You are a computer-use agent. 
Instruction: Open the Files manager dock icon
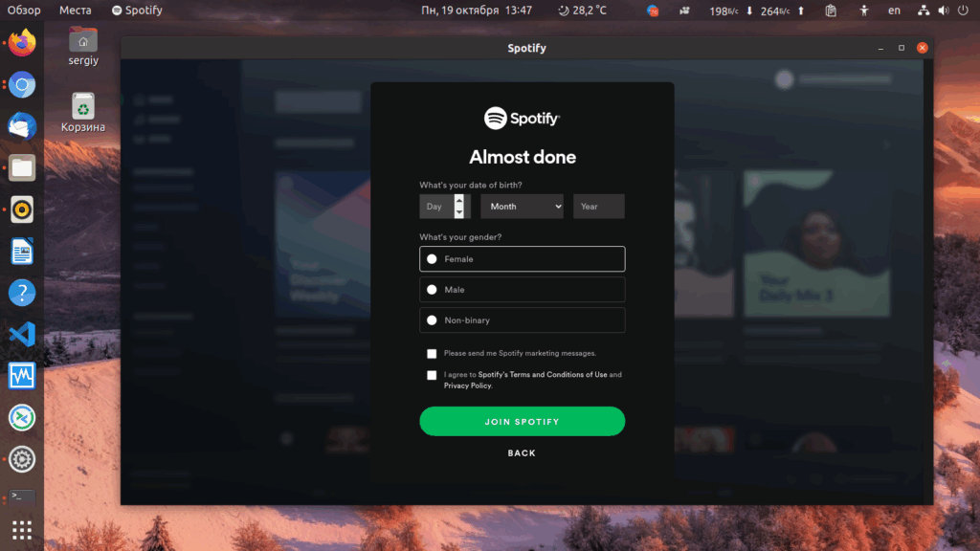coord(22,168)
